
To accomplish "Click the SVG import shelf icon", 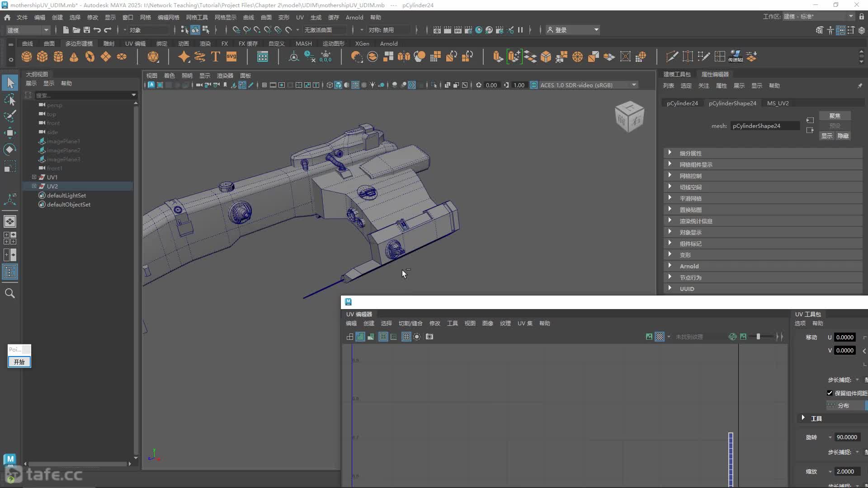I will click(x=231, y=57).
